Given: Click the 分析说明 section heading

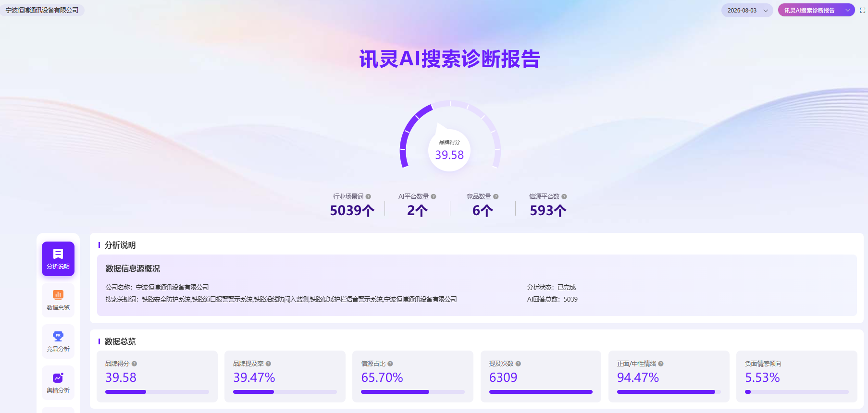Looking at the screenshot, I should (x=120, y=245).
